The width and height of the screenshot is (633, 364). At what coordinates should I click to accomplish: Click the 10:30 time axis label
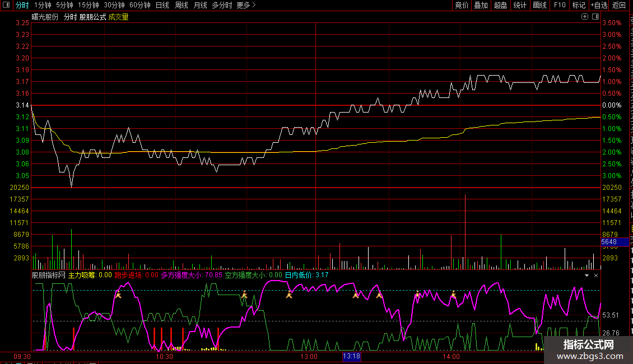point(164,357)
